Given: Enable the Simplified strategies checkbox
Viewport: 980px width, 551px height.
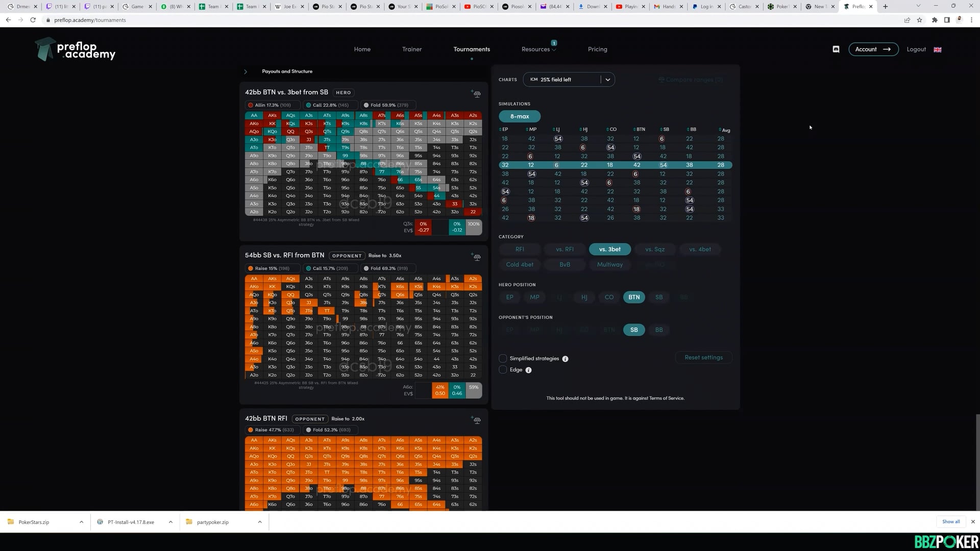Looking at the screenshot, I should tap(503, 359).
